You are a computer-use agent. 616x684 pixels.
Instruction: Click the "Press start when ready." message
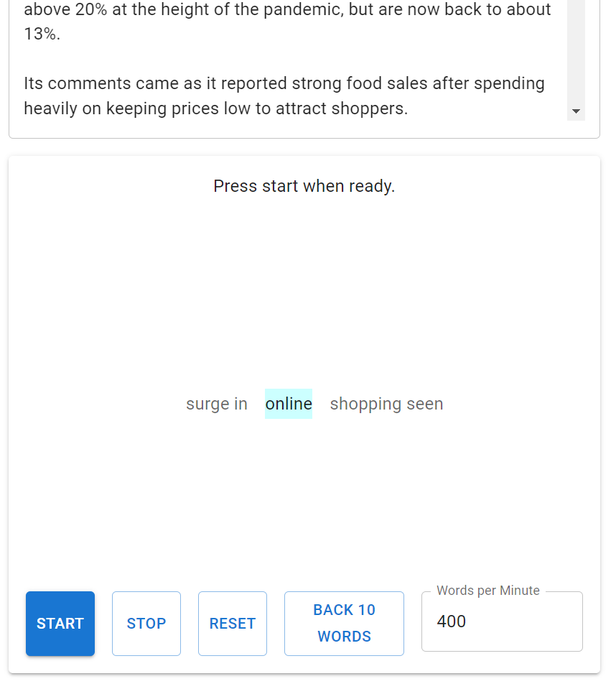(x=304, y=186)
